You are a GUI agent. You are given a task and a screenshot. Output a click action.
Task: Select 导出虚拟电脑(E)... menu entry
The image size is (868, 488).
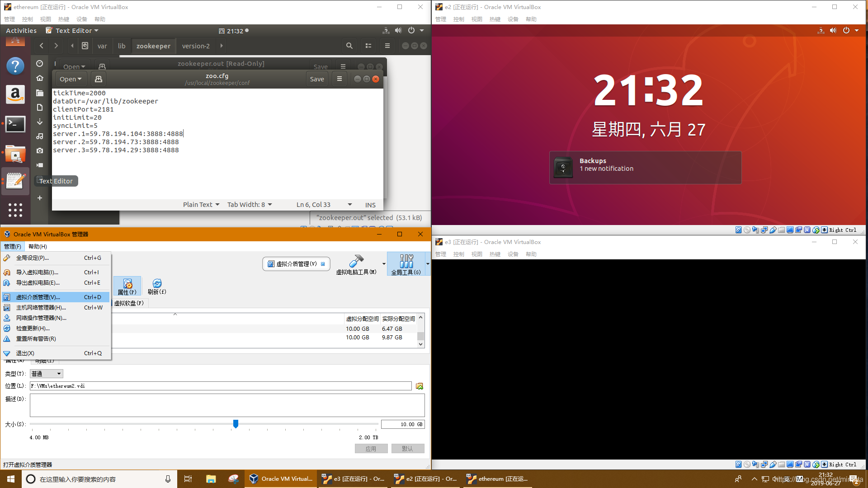coord(56,283)
